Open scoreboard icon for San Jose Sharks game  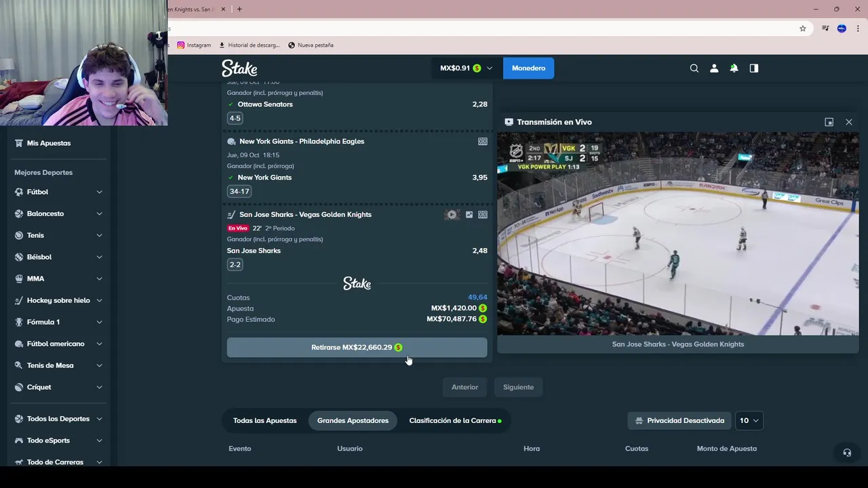point(483,215)
